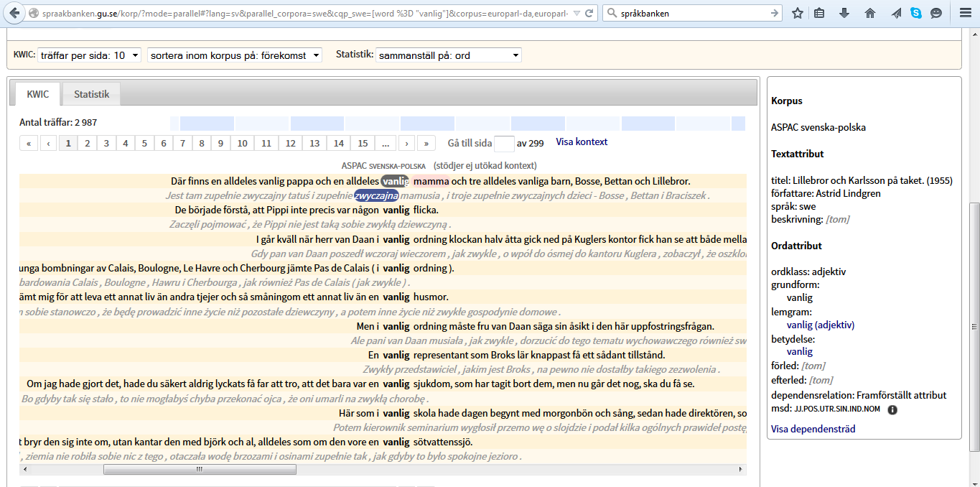Jump to first page with « button
The width and height of the screenshot is (980, 487).
29,143
